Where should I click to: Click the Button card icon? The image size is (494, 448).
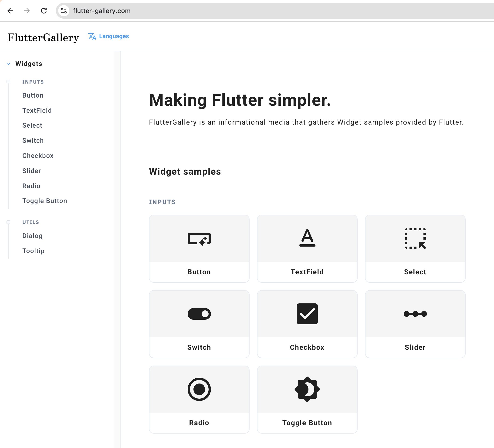tap(199, 239)
